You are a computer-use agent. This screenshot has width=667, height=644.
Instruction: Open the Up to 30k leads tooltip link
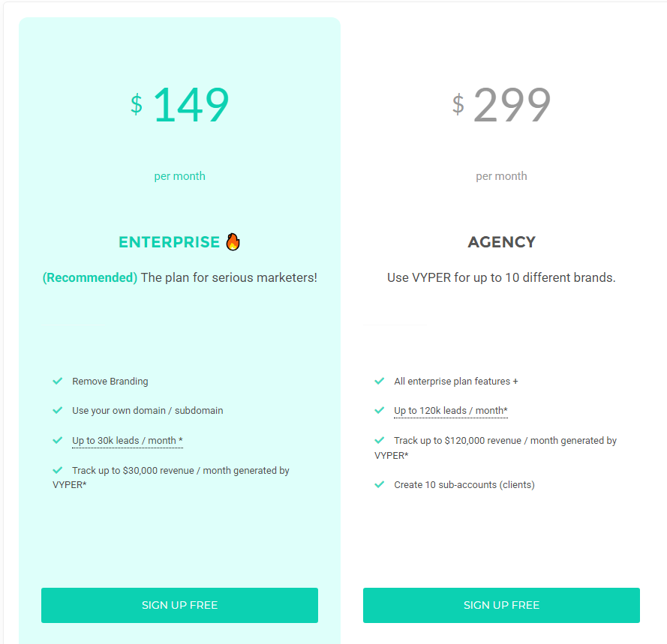(128, 441)
